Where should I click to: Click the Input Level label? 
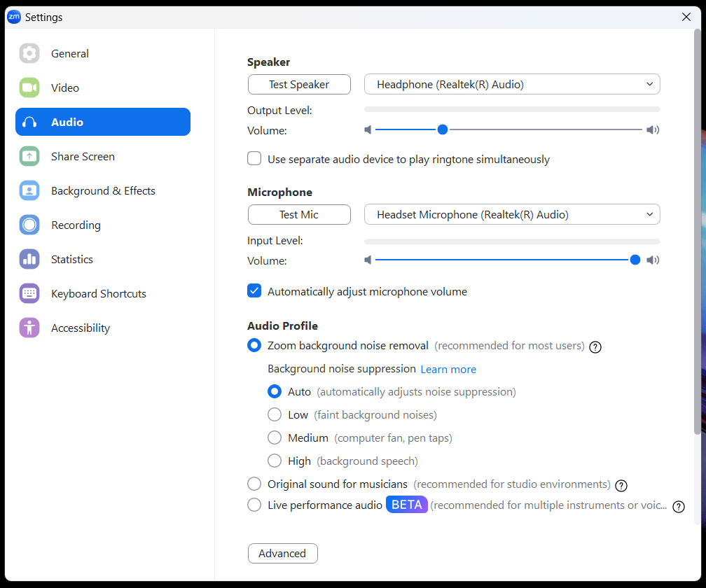(275, 241)
